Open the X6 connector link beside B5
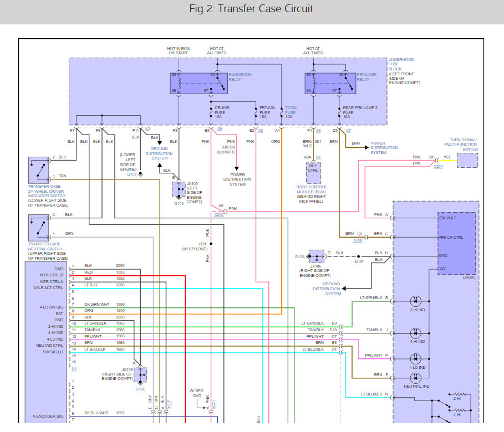The width and height of the screenshot is (504, 432). (x=220, y=128)
